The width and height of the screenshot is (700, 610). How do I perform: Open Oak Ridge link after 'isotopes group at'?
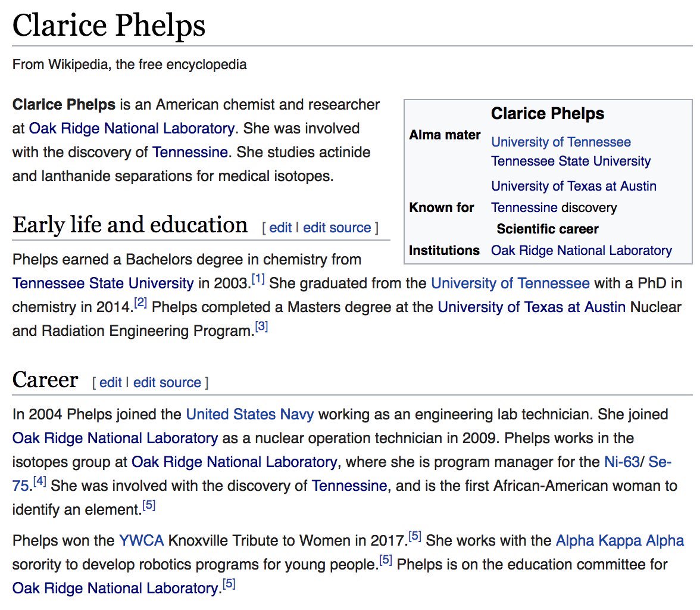[235, 462]
